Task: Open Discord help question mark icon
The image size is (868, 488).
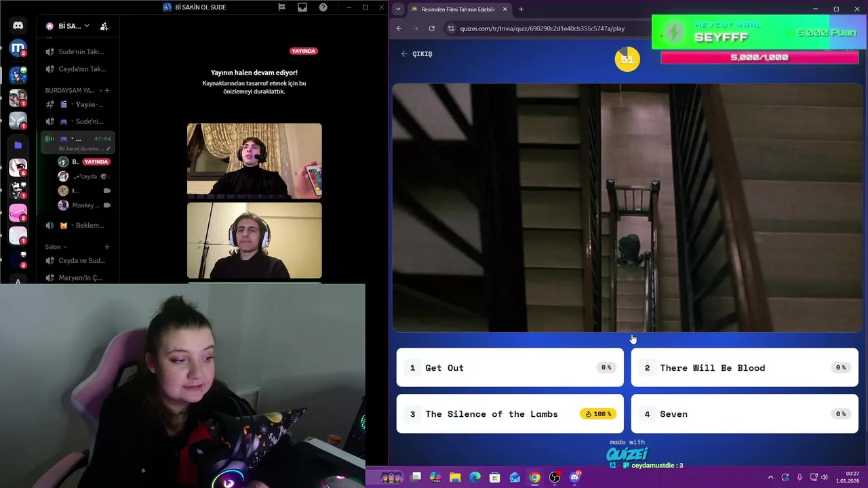Action: [x=323, y=7]
